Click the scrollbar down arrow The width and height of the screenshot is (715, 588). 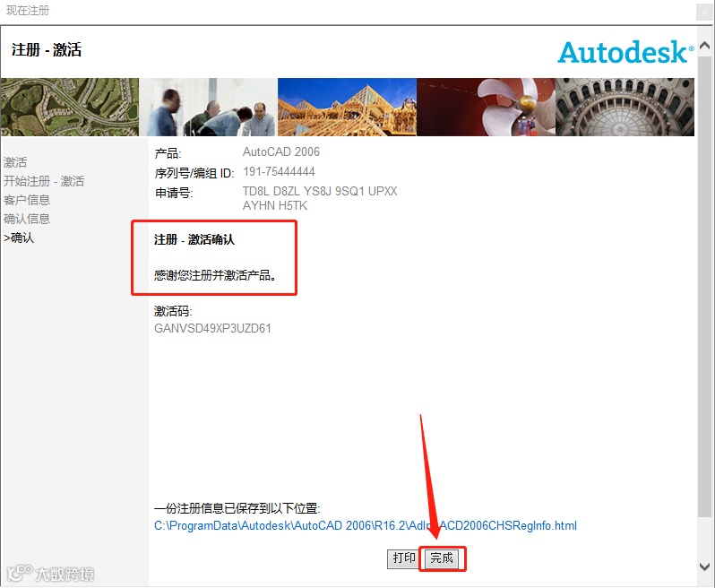pyautogui.click(x=704, y=566)
